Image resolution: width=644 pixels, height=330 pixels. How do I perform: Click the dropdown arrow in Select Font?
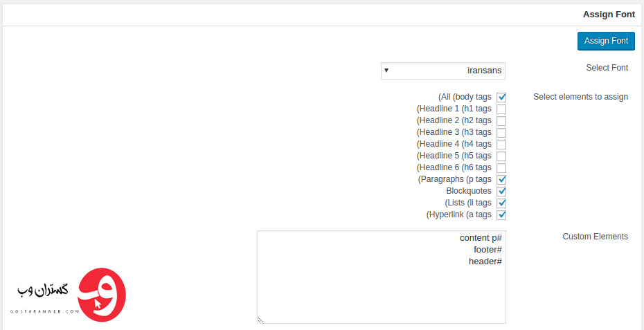click(x=386, y=71)
